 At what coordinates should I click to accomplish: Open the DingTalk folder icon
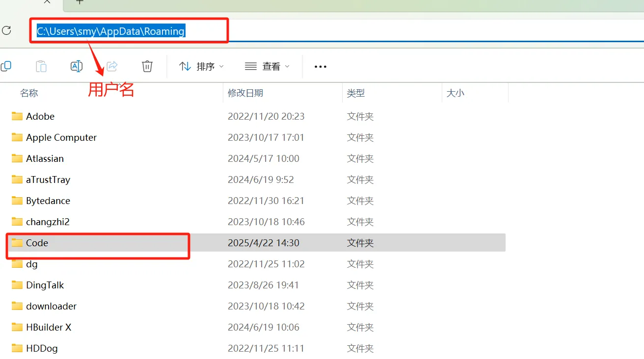(16, 285)
